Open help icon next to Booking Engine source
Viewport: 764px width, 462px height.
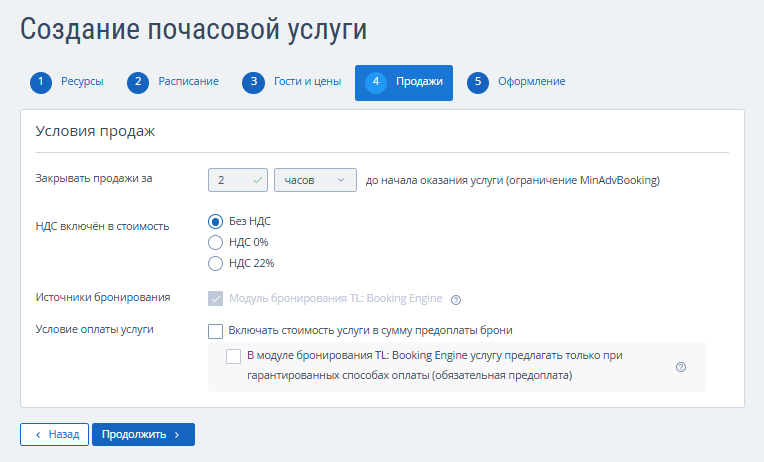(x=456, y=300)
